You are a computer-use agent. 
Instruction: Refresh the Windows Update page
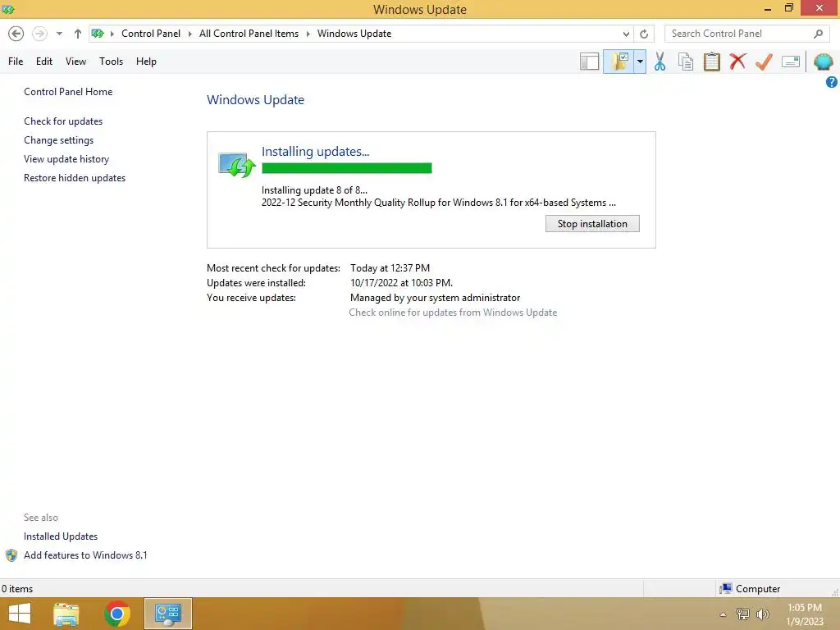pyautogui.click(x=644, y=34)
